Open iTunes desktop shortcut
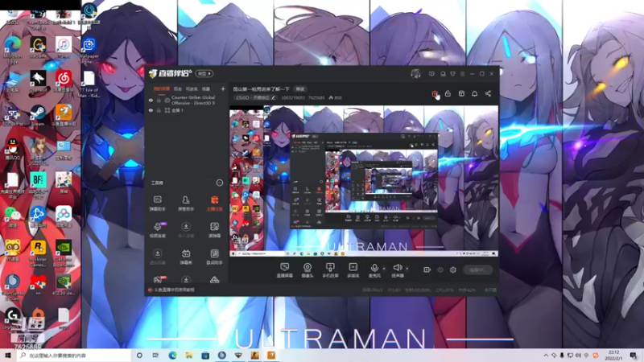This screenshot has width=644, height=362. 64,47
